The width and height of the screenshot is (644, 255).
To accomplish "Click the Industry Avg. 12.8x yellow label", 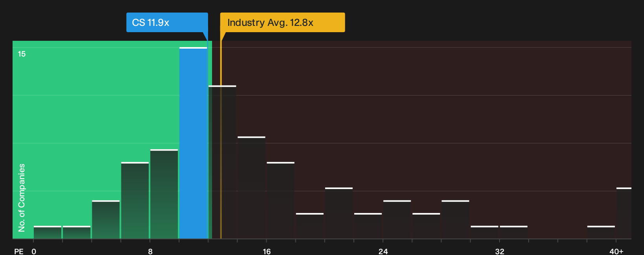I will 282,22.
